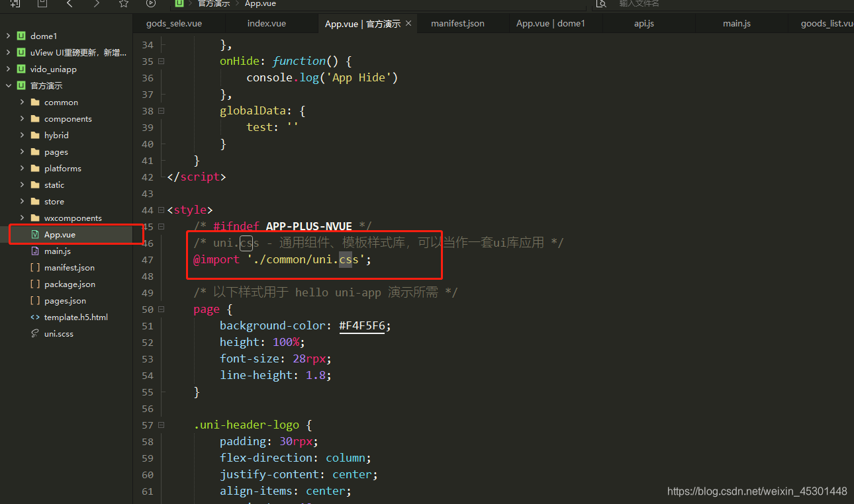Open pages.json in the project tree
The height and width of the screenshot is (504, 854).
pyautogui.click(x=65, y=300)
